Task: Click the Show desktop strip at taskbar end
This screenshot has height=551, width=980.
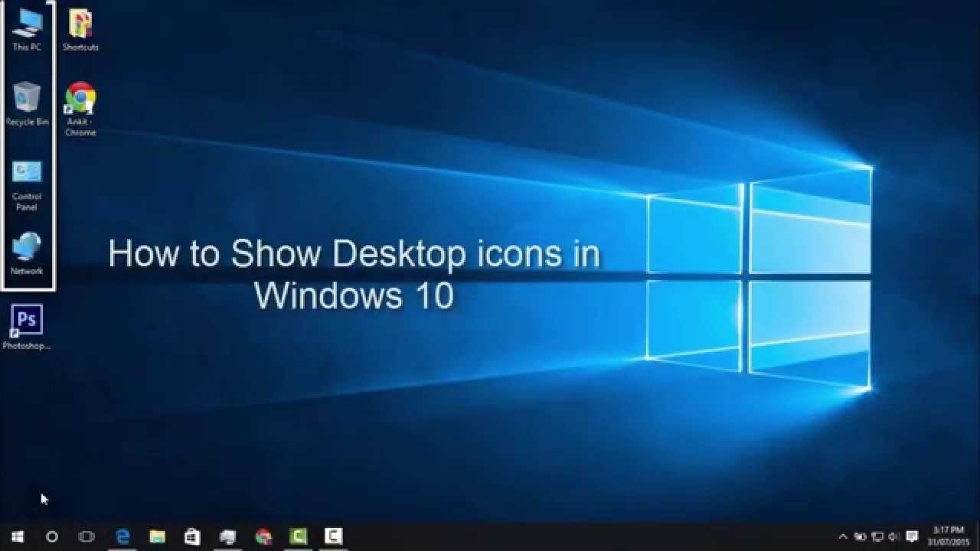Action: tap(978, 536)
